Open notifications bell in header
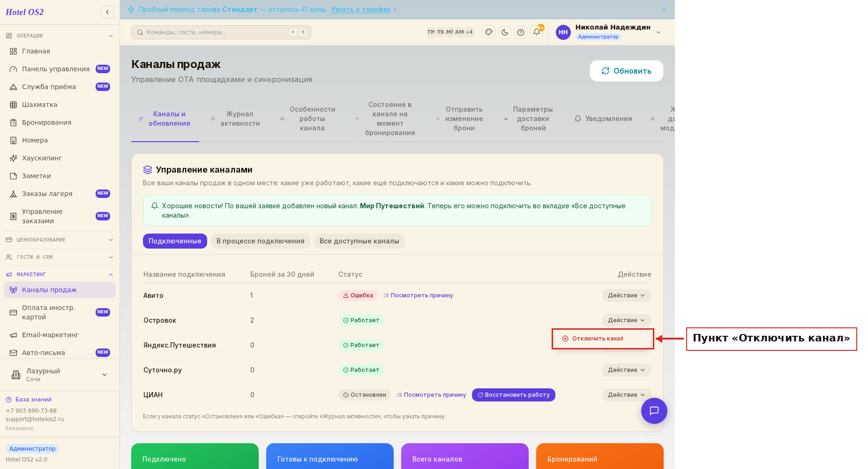This screenshot has height=469, width=868. (x=537, y=32)
